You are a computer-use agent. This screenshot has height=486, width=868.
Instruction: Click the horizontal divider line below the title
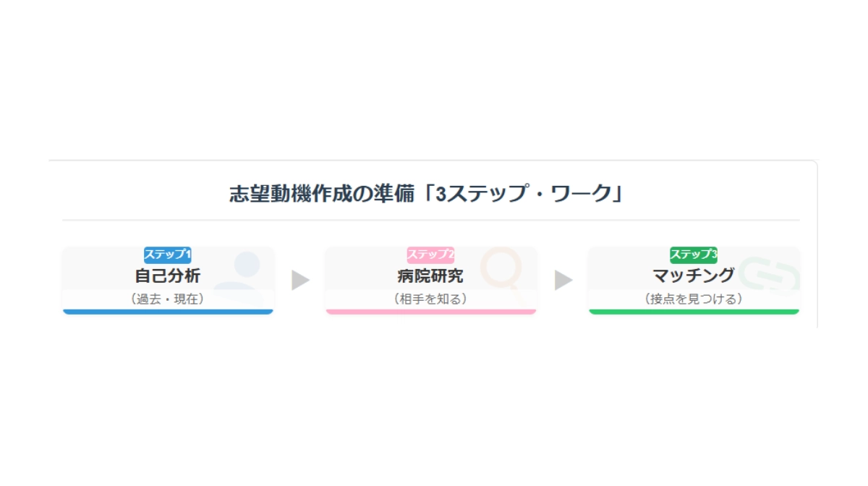tap(430, 220)
